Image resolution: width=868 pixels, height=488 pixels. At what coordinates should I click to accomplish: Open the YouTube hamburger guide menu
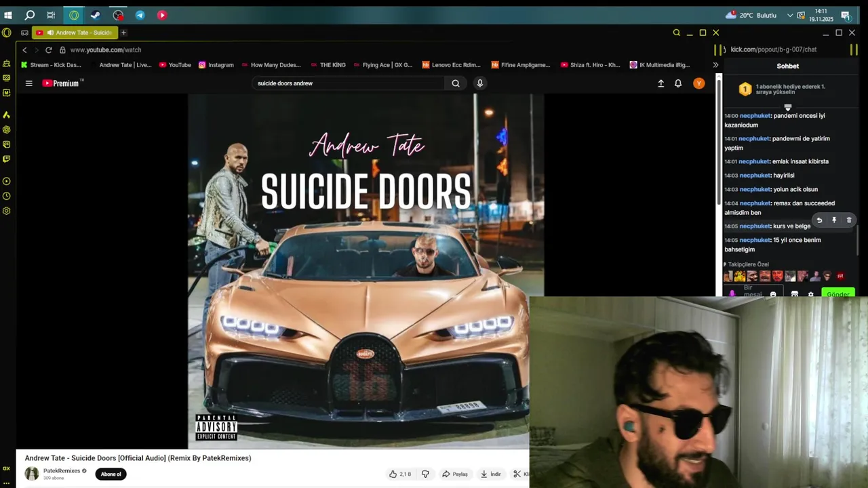(x=28, y=83)
